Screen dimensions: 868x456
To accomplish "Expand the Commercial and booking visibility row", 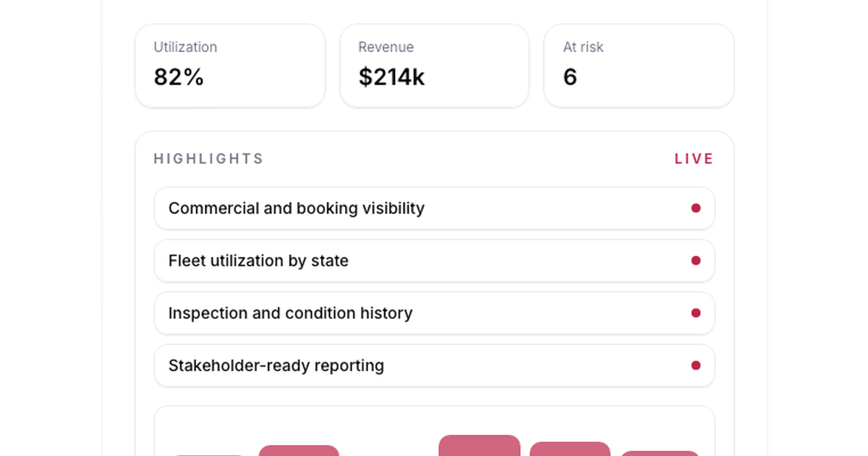I will coord(434,208).
